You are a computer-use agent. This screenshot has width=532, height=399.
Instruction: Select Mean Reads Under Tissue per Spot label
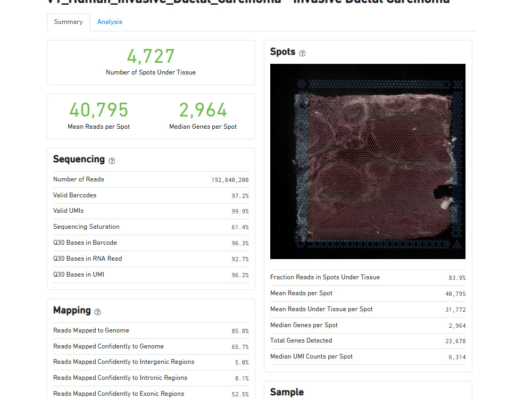click(322, 309)
